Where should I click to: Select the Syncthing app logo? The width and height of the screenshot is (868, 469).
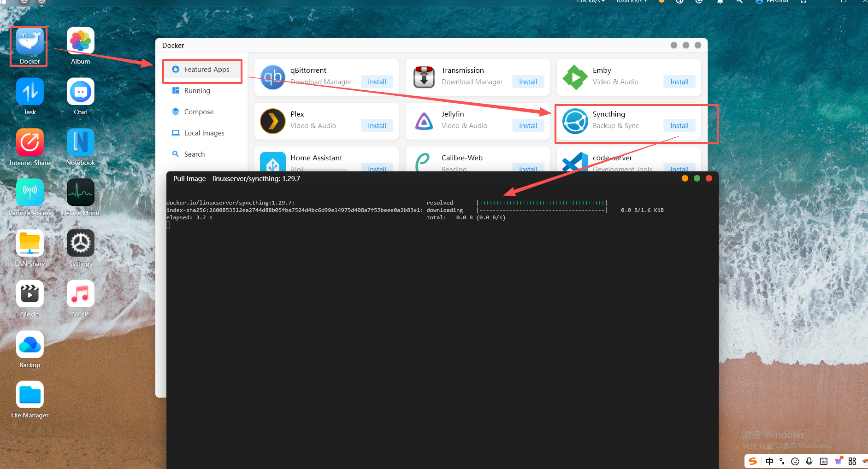click(x=575, y=121)
